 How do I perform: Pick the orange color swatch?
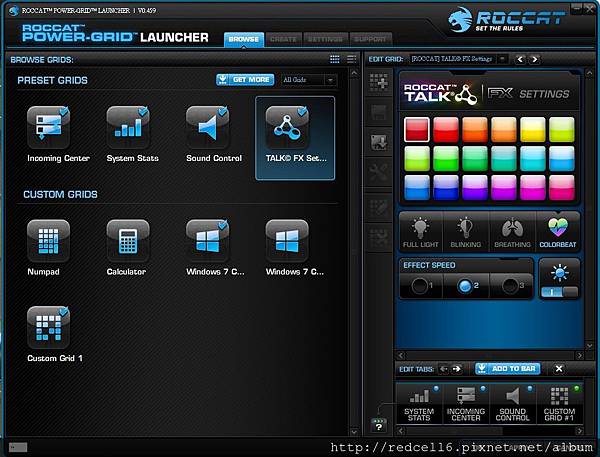pyautogui.click(x=474, y=130)
